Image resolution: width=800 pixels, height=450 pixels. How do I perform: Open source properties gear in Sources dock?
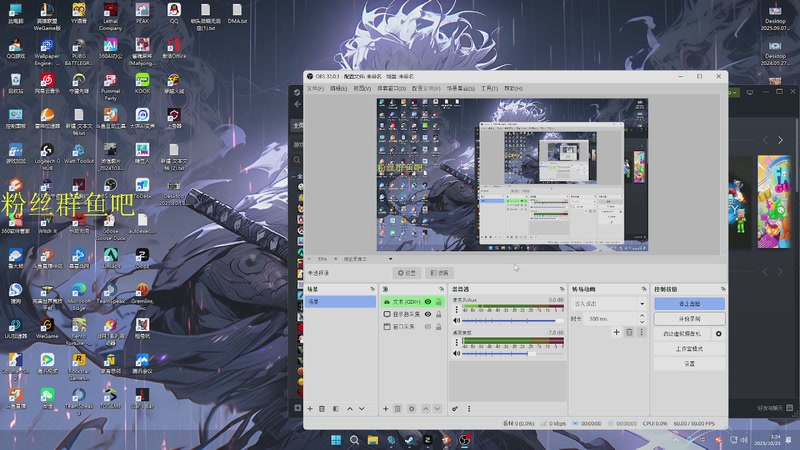[412, 409]
